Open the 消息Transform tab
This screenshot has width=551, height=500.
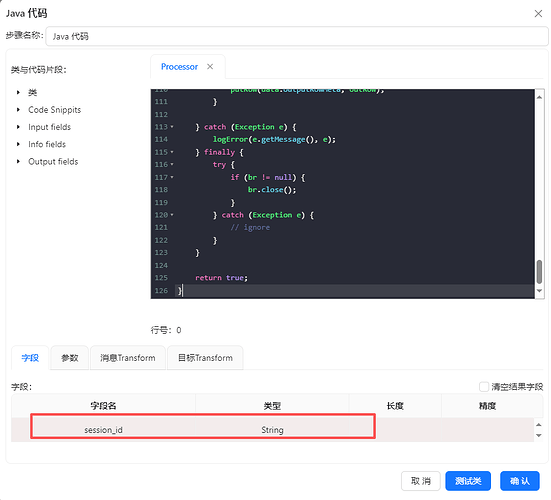click(x=128, y=358)
